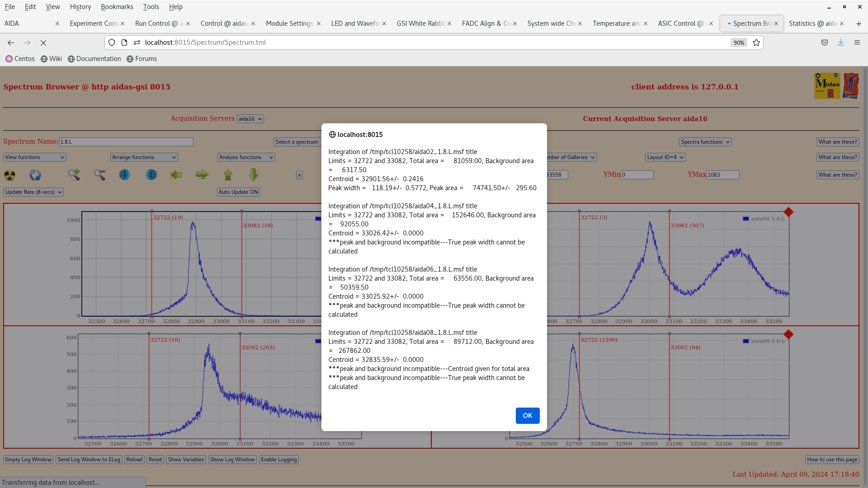Image resolution: width=868 pixels, height=488 pixels.
Task: Click the zoom in magnifier icon
Action: click(74, 175)
